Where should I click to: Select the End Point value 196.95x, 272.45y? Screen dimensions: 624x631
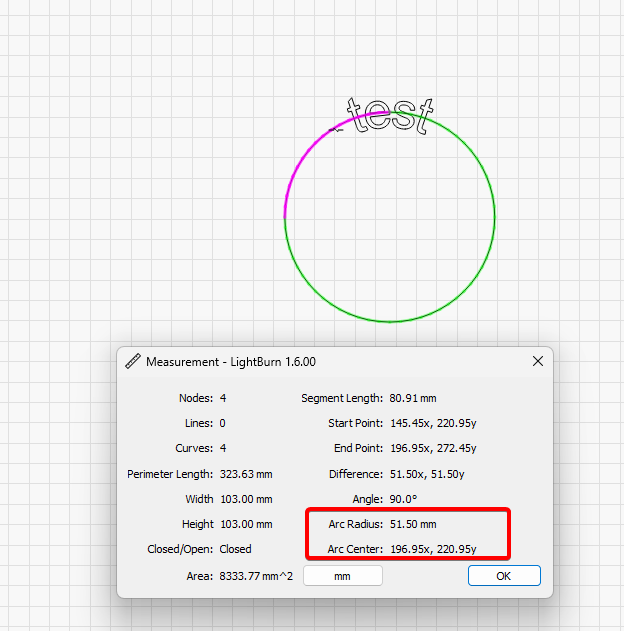(433, 448)
